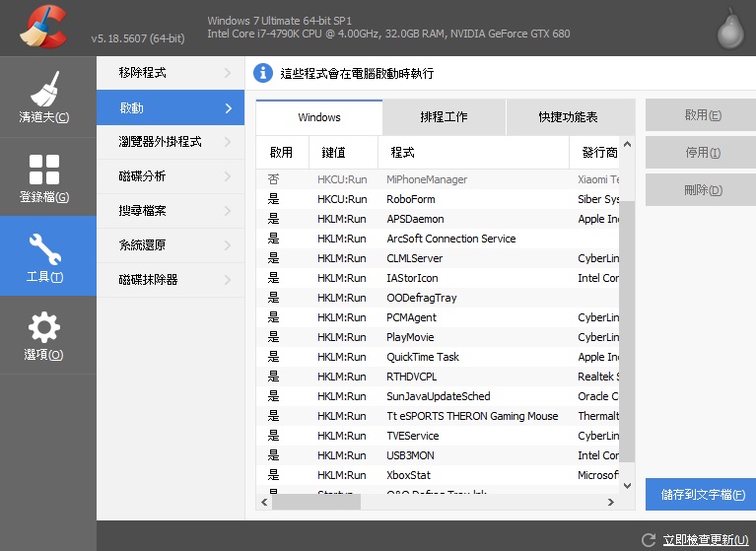
Task: Click the CCleaner logo icon
Action: coord(43,27)
